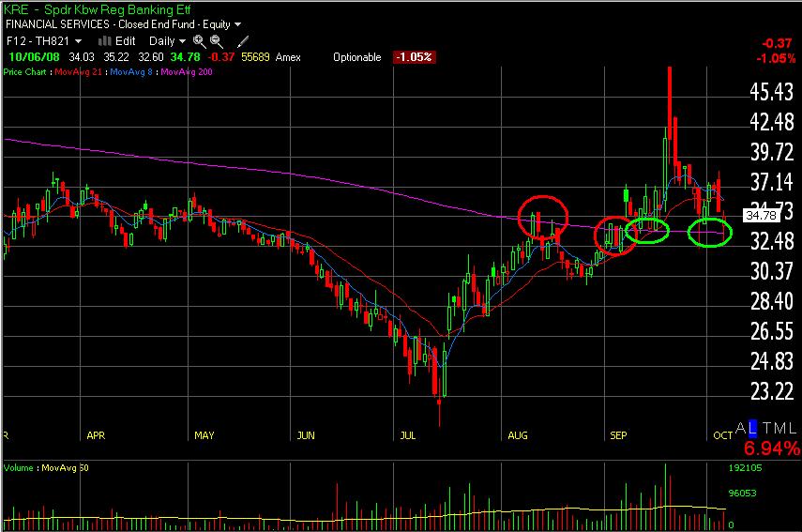Click the JUN month label
The width and height of the screenshot is (802, 532).
tap(306, 435)
